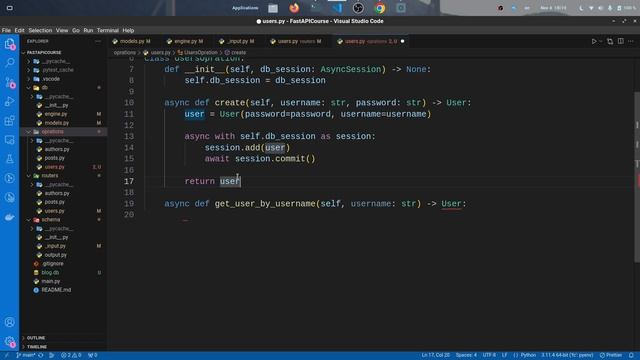Open the Run and Debug view
Viewport: 640px width, 360px height.
coord(9,101)
